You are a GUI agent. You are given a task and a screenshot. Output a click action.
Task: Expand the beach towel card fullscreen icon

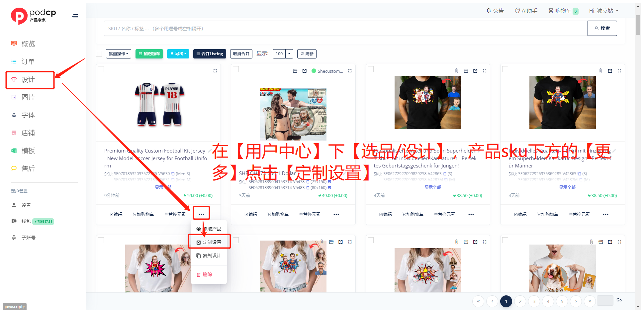[350, 71]
